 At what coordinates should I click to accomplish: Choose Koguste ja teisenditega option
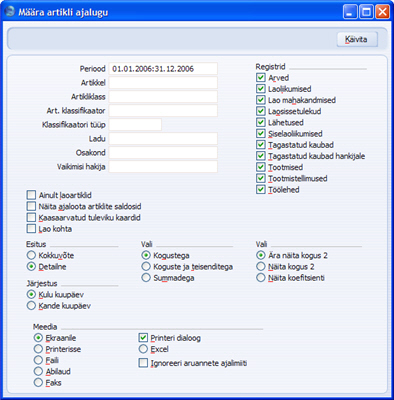tap(146, 267)
